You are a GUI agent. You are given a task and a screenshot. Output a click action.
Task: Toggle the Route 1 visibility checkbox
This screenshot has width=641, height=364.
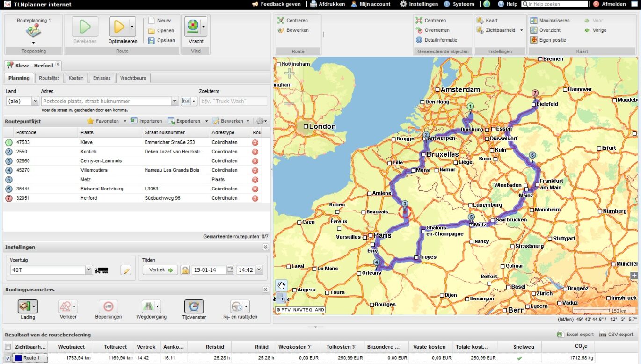point(7,358)
